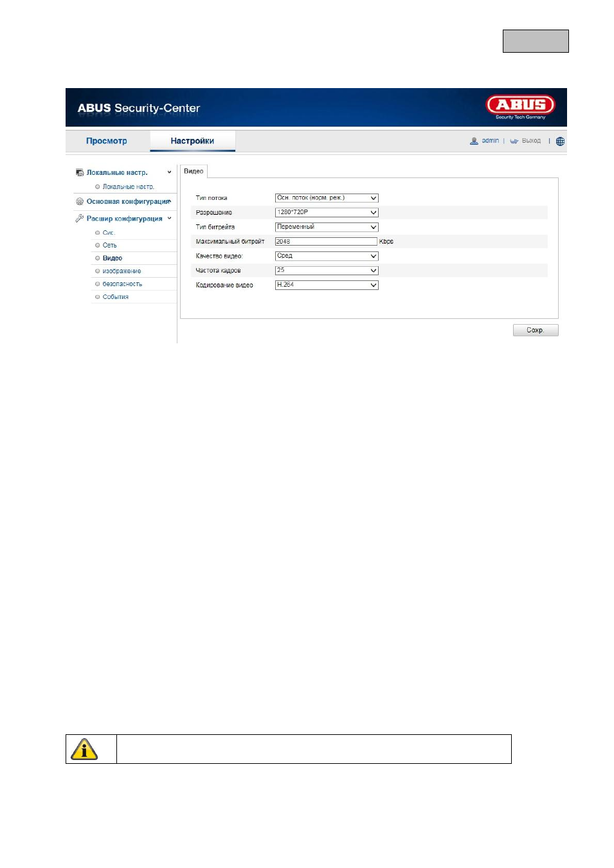
Task: Click the Kbps unit text
Action: (x=386, y=242)
